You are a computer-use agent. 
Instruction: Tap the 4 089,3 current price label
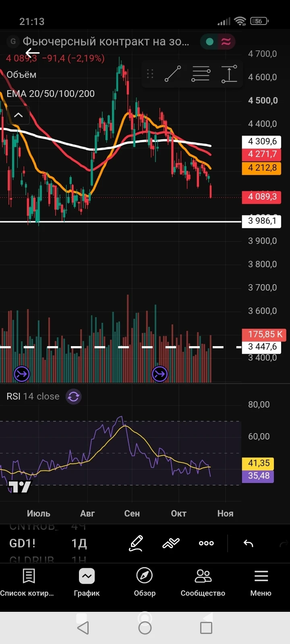pyautogui.click(x=261, y=197)
